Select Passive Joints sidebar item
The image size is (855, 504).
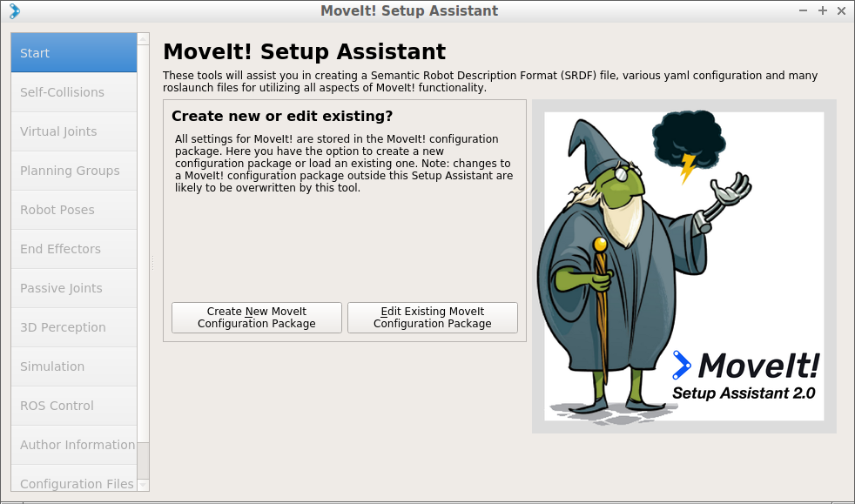(x=74, y=288)
